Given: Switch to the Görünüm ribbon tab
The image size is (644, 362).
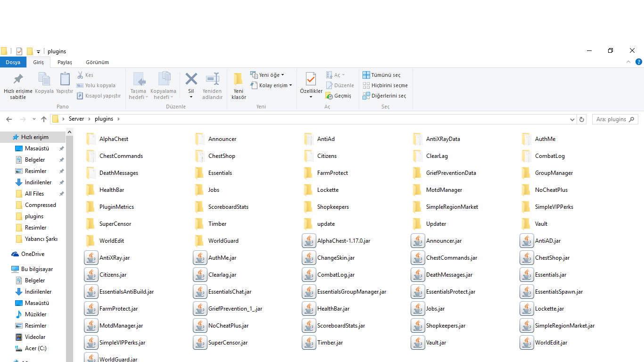Looking at the screenshot, I should tap(97, 62).
